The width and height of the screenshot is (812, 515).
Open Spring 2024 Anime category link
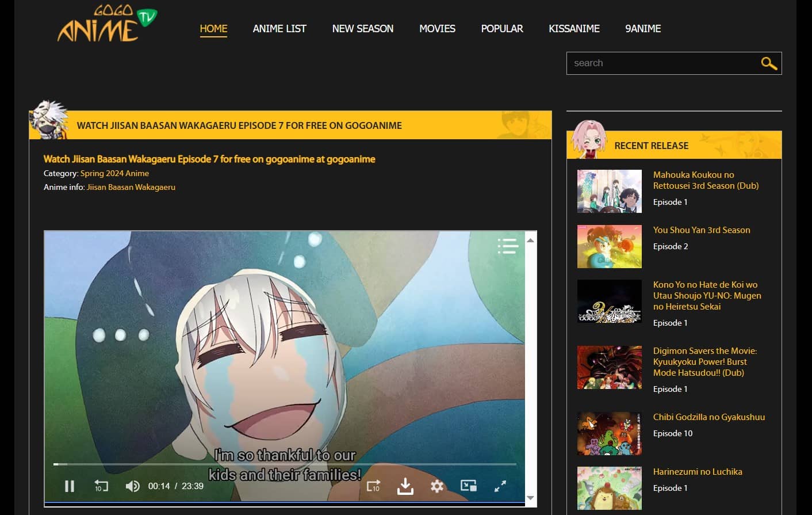coord(114,173)
